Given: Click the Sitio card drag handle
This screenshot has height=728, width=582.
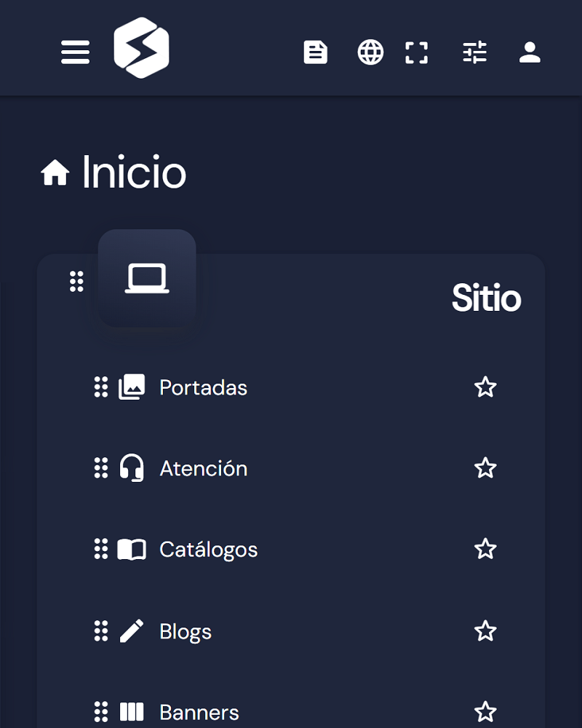Looking at the screenshot, I should point(76,281).
